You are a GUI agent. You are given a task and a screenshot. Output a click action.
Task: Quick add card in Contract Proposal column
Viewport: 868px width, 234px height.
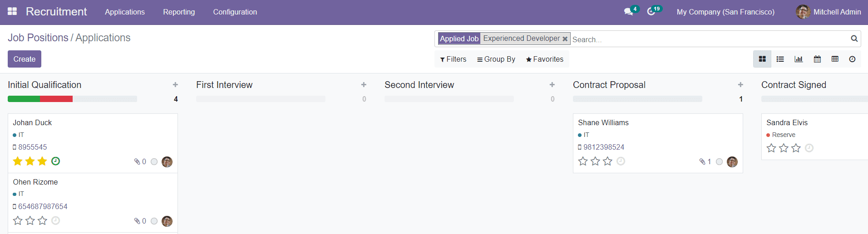[740, 85]
